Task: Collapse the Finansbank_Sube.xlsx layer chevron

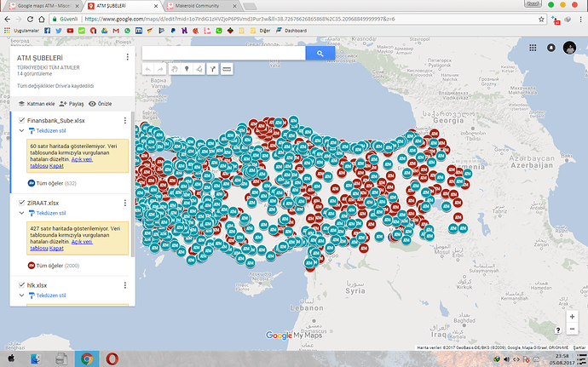Action: pyautogui.click(x=22, y=131)
